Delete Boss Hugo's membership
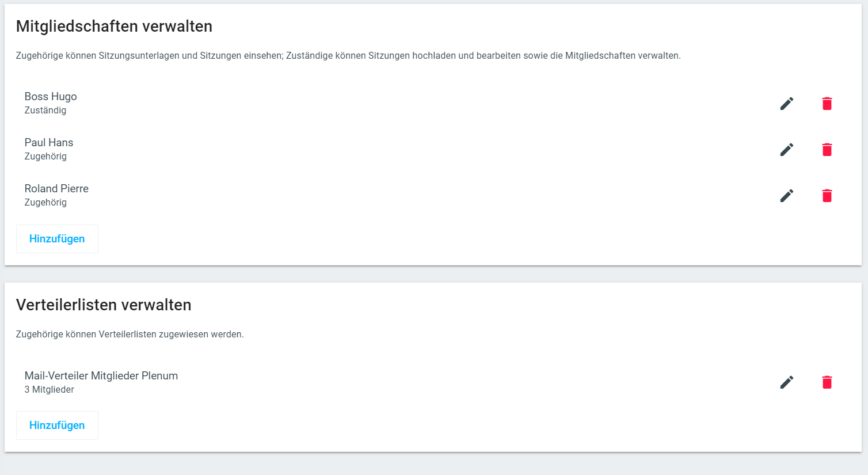Image resolution: width=868 pixels, height=475 pixels. click(x=827, y=104)
